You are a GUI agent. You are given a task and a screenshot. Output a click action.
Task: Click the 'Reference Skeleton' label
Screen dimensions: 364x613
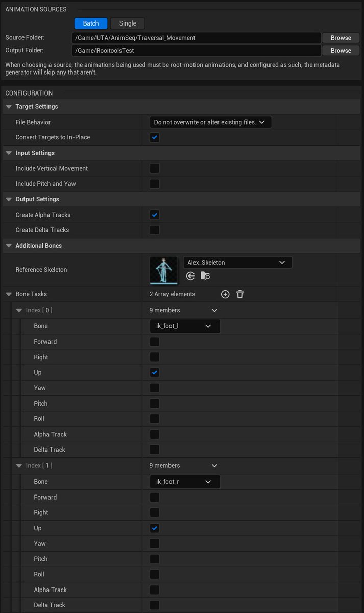coord(41,270)
